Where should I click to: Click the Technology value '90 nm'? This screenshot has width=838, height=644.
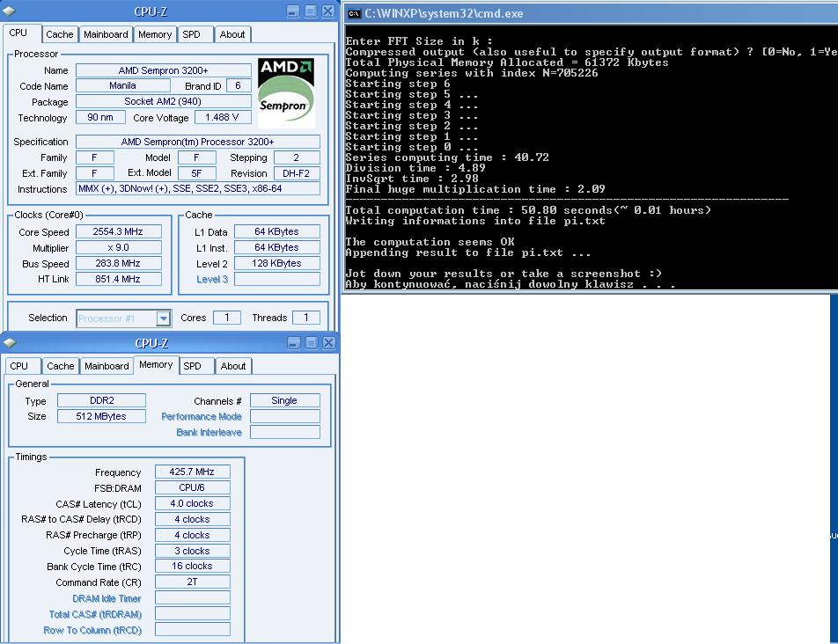click(x=100, y=117)
